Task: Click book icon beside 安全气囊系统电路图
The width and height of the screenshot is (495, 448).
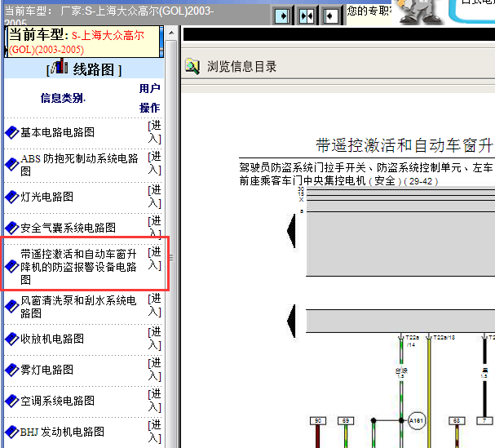Action: 12,228
